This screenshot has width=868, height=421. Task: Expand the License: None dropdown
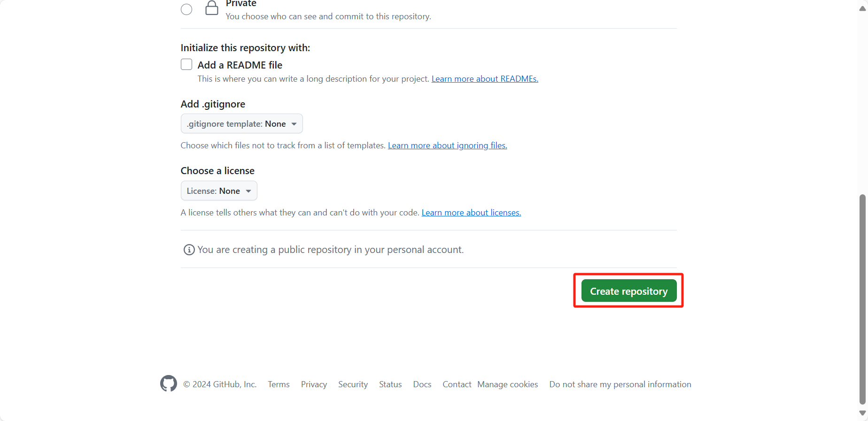pos(219,191)
